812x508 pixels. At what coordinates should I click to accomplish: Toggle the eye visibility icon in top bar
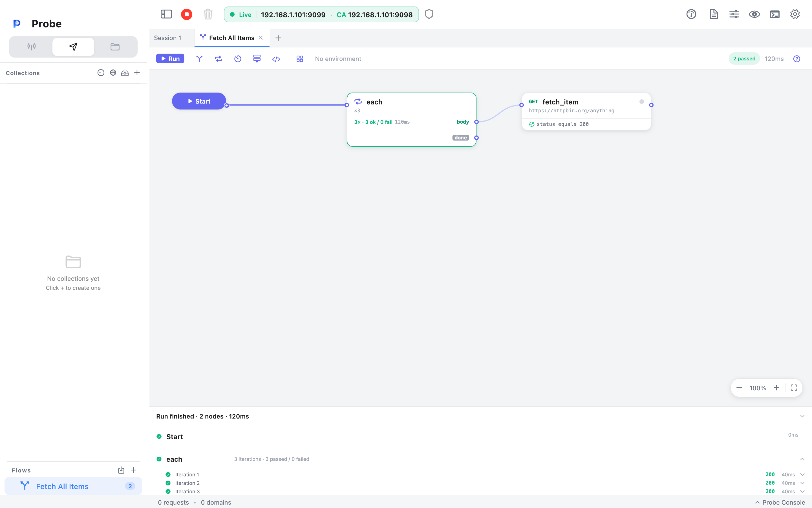coord(754,14)
